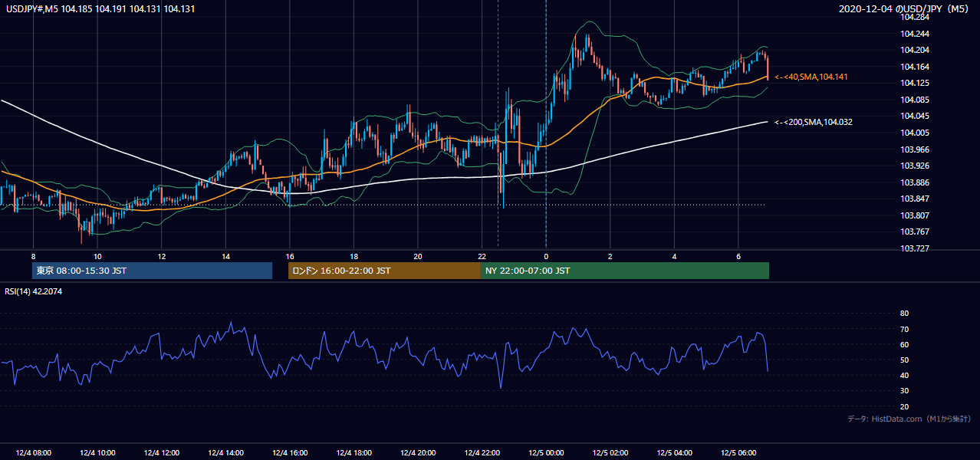Click the データ: HistData.com source credit
The width and height of the screenshot is (980, 460).
(909, 419)
